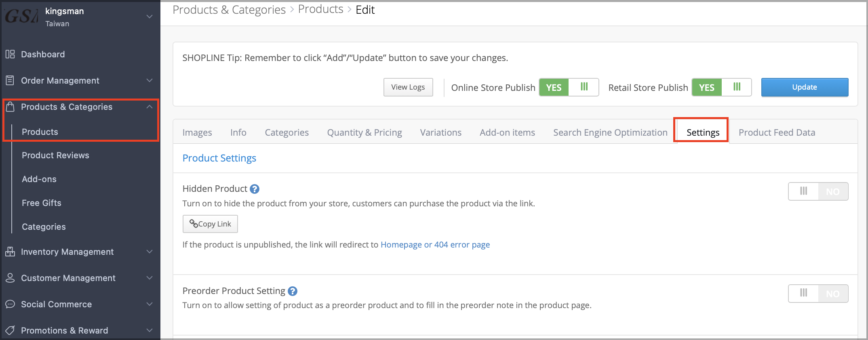
Task: Select the Settings tab
Action: click(703, 132)
